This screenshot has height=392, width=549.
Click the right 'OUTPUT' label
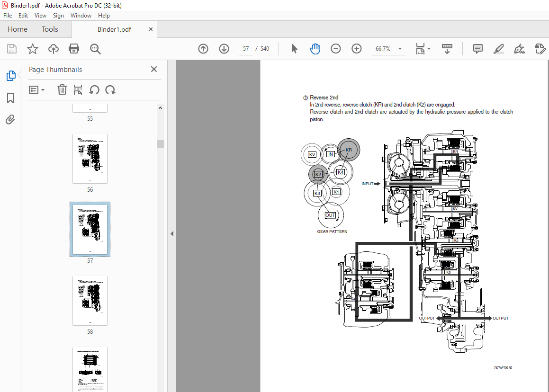tap(500, 318)
